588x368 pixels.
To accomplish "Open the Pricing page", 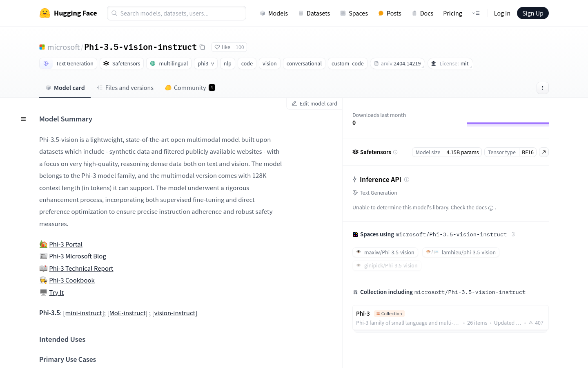I will (x=452, y=13).
